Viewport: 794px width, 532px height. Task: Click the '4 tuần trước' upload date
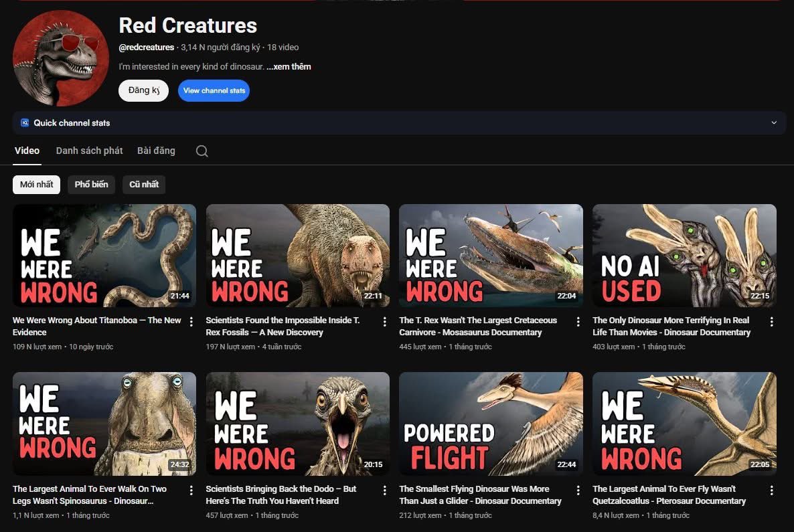point(282,347)
